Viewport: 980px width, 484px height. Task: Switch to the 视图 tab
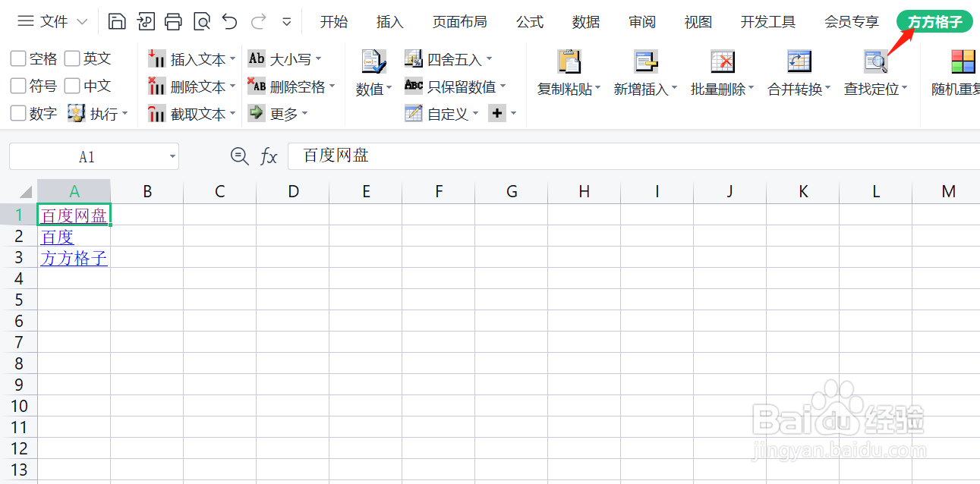click(x=698, y=22)
